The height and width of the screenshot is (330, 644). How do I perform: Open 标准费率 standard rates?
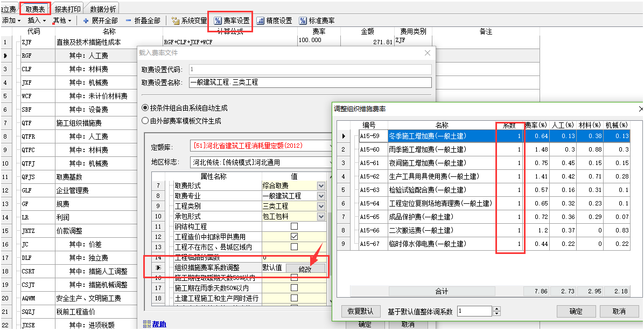click(x=317, y=20)
